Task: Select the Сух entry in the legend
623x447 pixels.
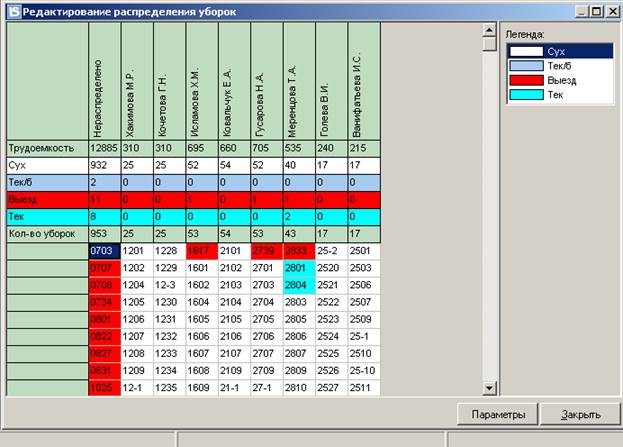Action: (x=558, y=50)
